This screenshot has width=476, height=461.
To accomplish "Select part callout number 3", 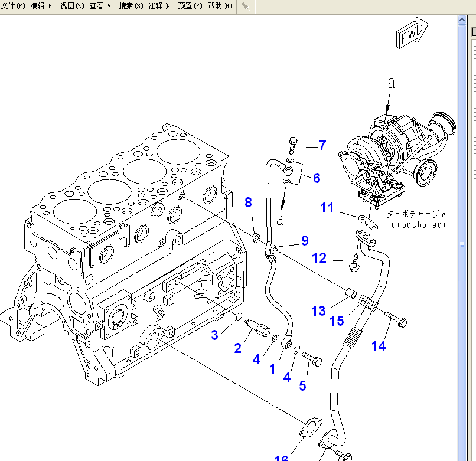I will 214,335.
